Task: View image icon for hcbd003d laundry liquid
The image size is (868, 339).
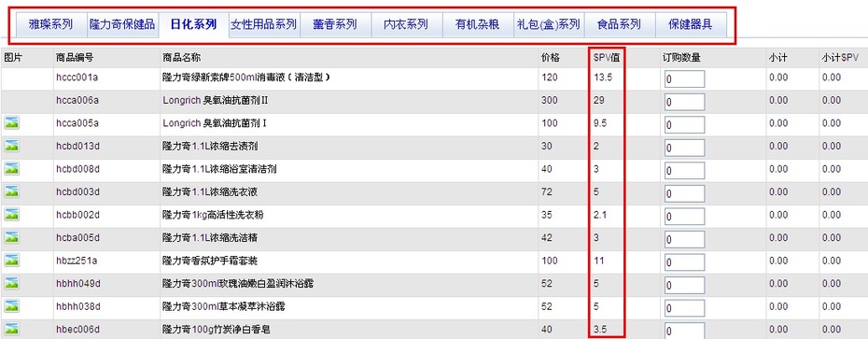Action: [11, 191]
